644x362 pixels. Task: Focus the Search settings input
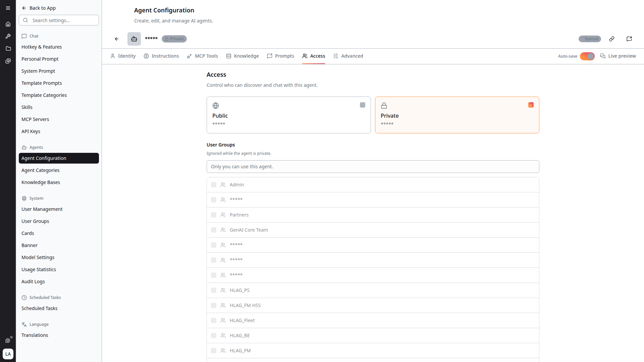point(59,20)
